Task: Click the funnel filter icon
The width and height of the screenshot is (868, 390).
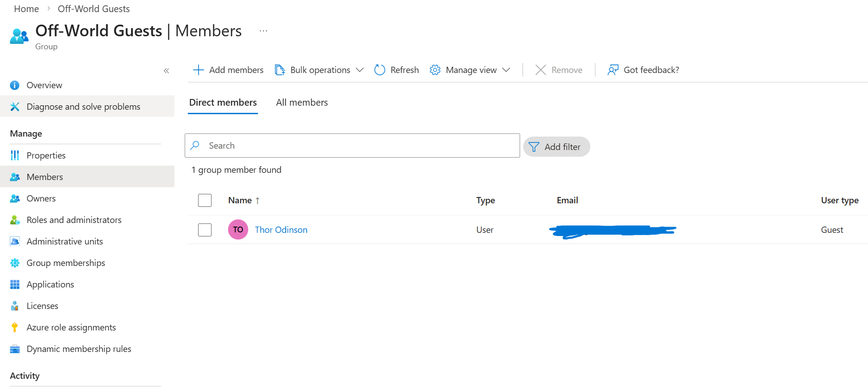Action: click(534, 147)
